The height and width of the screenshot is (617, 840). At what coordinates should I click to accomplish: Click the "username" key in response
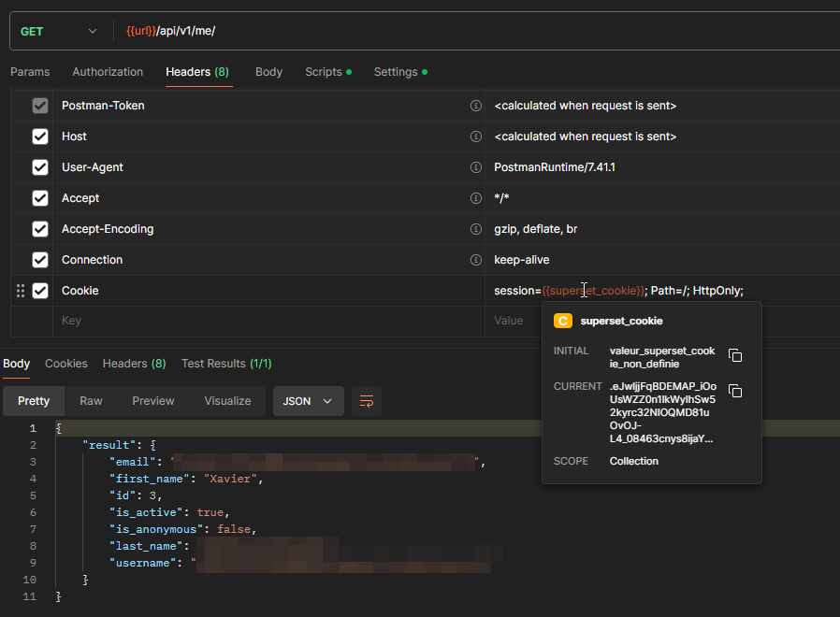(x=143, y=563)
